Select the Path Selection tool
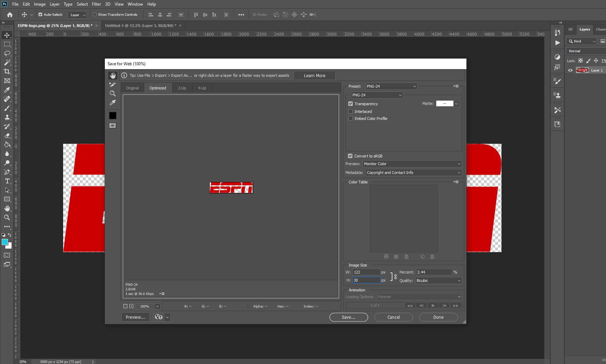This screenshot has height=364, width=606. (x=7, y=190)
